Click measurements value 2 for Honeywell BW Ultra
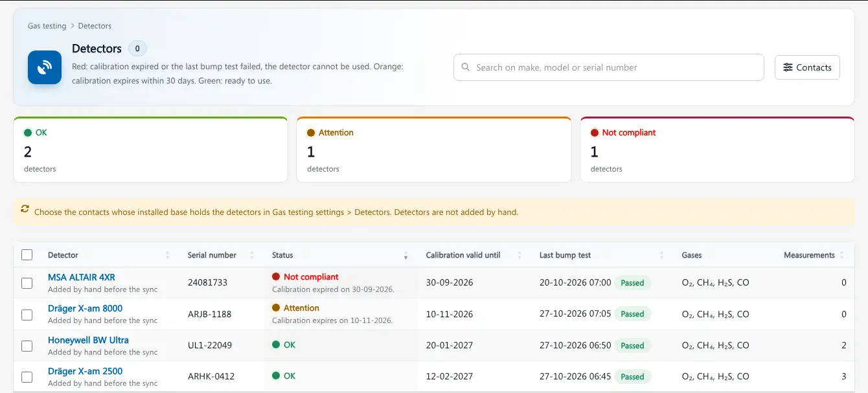The image size is (868, 393). 844,345
